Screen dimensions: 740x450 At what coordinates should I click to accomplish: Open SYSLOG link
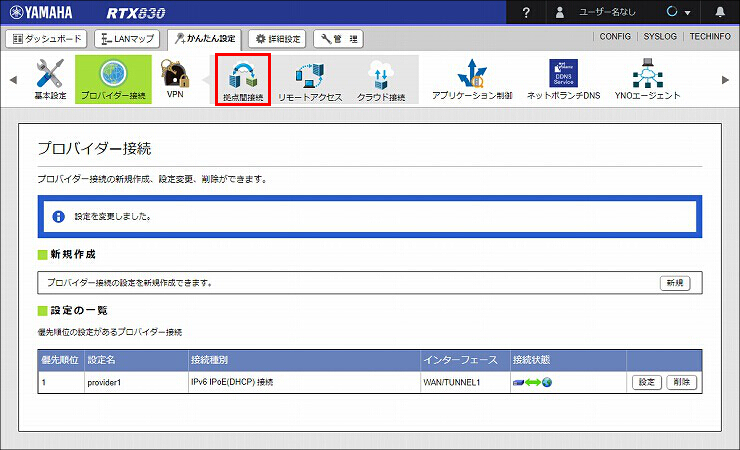[660, 36]
